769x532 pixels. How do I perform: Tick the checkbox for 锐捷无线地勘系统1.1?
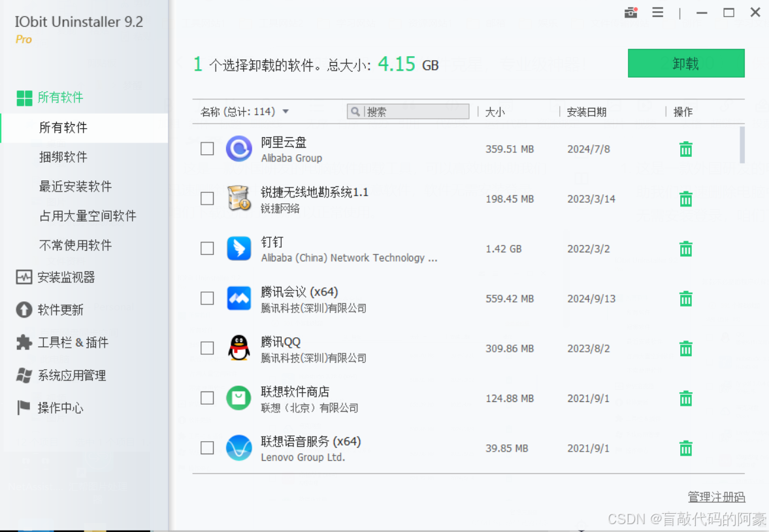(x=207, y=198)
